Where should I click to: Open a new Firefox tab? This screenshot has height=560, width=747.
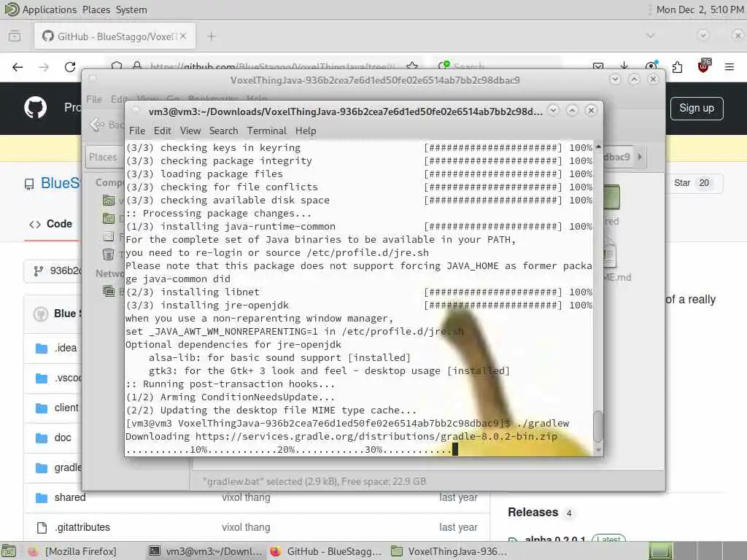tap(212, 36)
